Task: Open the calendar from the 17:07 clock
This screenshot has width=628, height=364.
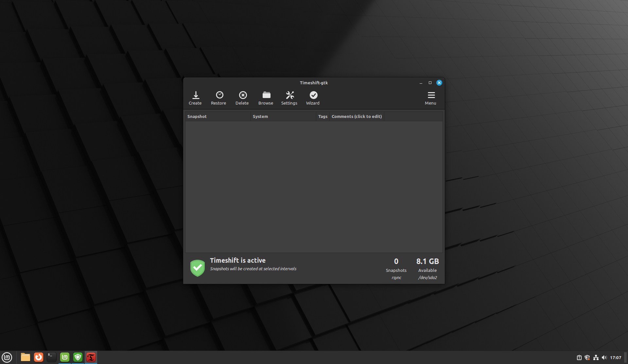Action: [x=616, y=357]
